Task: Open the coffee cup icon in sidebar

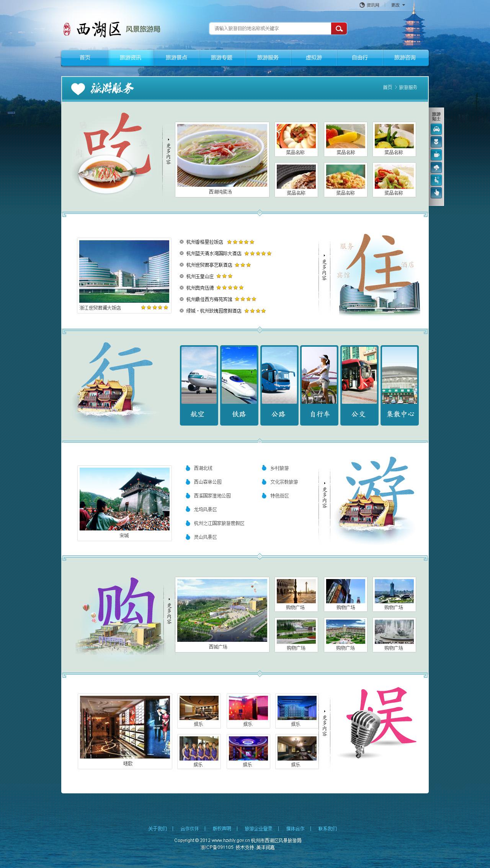Action: (x=436, y=155)
